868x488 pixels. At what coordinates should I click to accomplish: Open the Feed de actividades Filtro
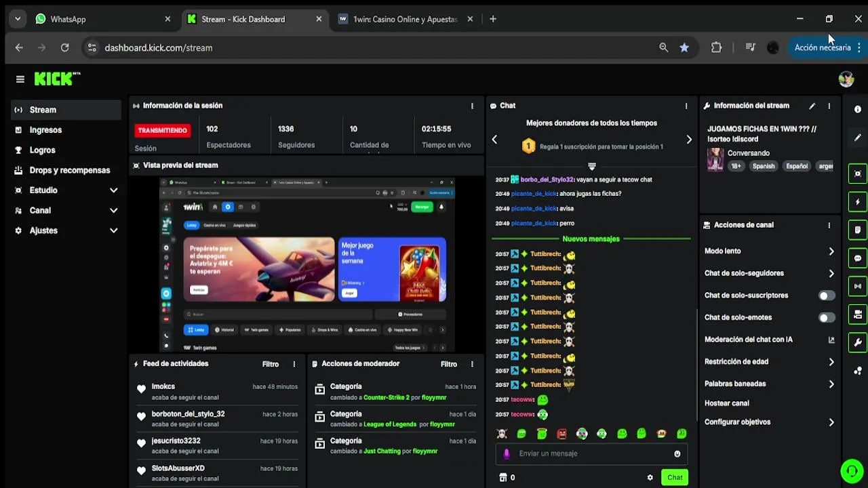tap(271, 364)
